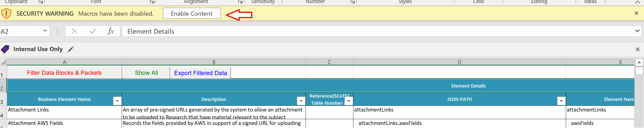Select column C header
This screenshot has width=644, height=130.
point(329,62)
